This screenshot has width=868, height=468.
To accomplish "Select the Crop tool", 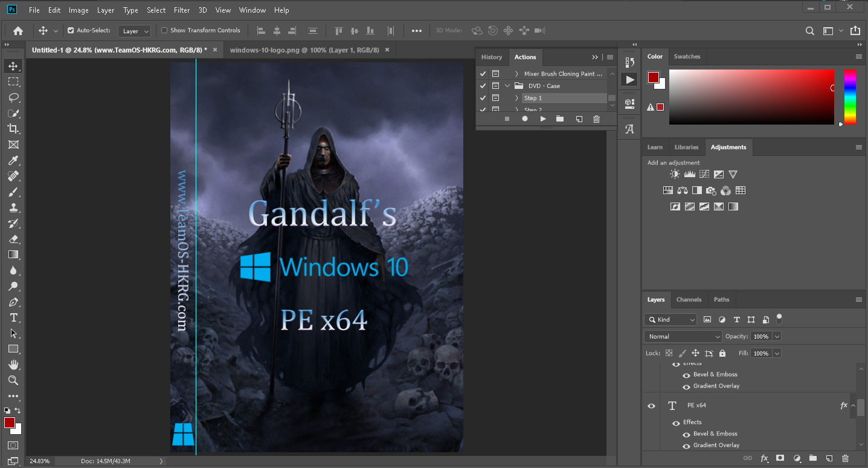I will pos(13,129).
